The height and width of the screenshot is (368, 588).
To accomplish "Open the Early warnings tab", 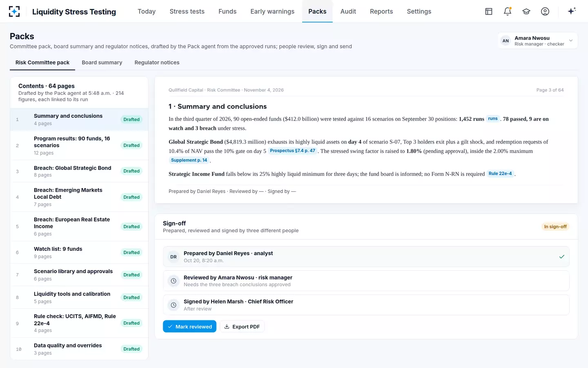I will 272,11.
